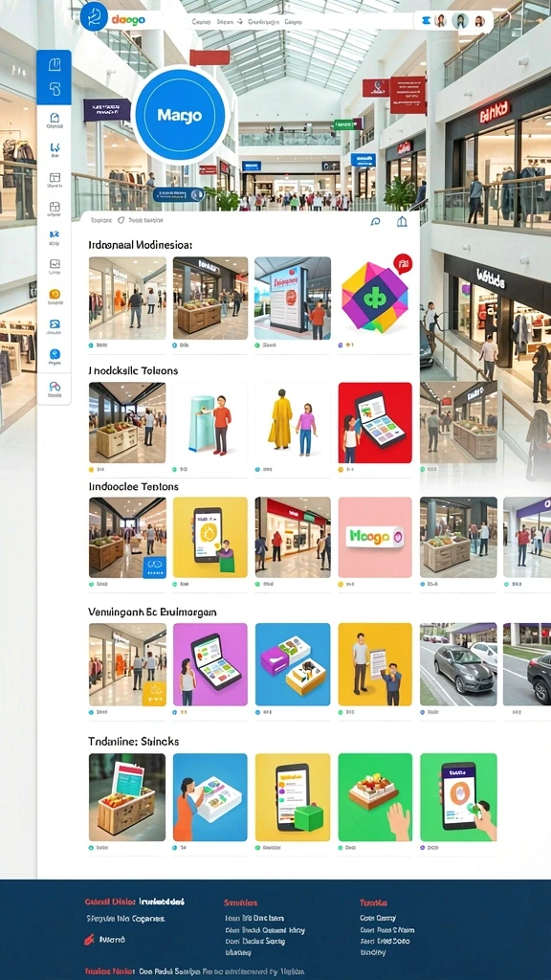Click the search magnifier icon in content panel
Screen dimensions: 551x980
(x=375, y=221)
